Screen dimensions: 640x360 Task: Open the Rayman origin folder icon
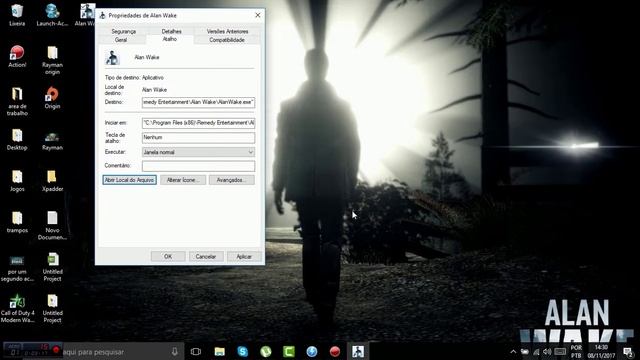(52, 60)
